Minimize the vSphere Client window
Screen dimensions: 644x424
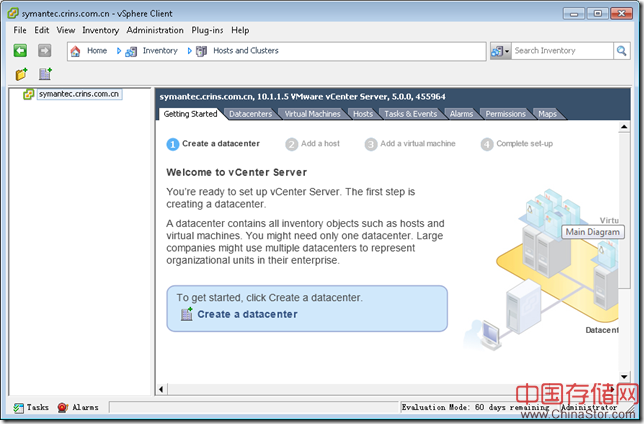[x=574, y=14]
